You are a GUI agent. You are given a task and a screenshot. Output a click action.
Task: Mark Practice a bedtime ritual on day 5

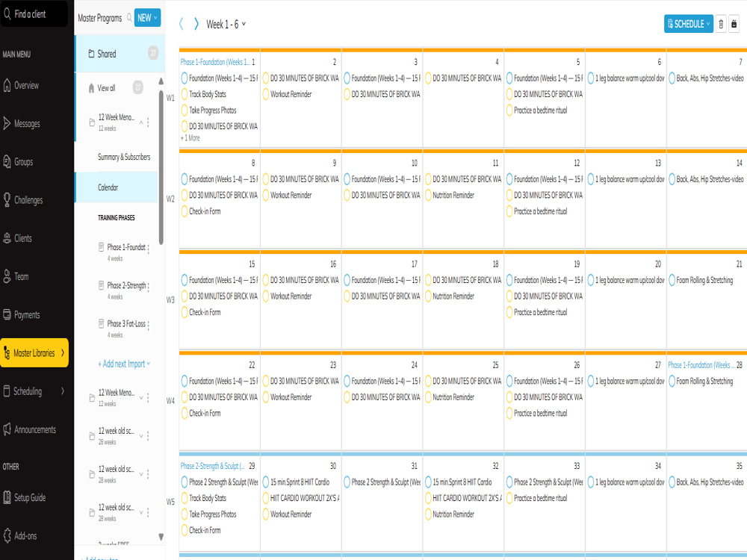509,111
